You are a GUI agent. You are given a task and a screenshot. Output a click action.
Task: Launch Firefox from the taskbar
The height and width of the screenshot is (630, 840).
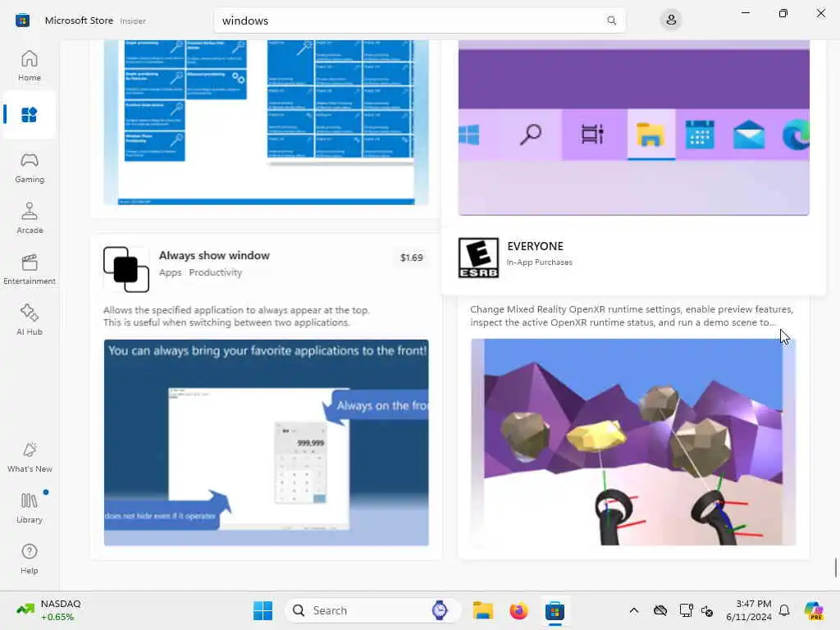(x=518, y=610)
